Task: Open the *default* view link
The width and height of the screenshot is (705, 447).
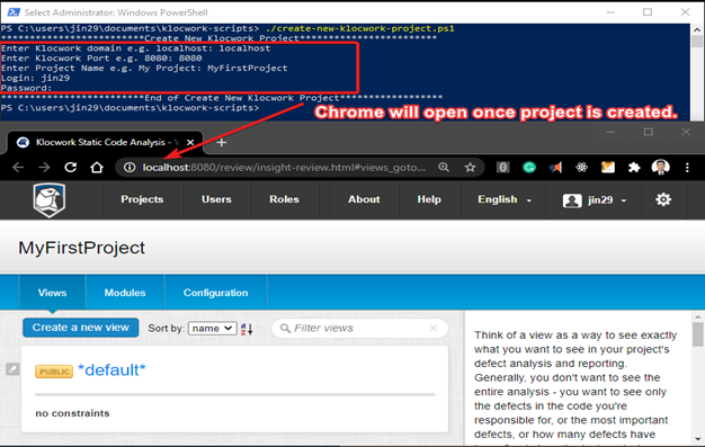Action: pyautogui.click(x=112, y=370)
